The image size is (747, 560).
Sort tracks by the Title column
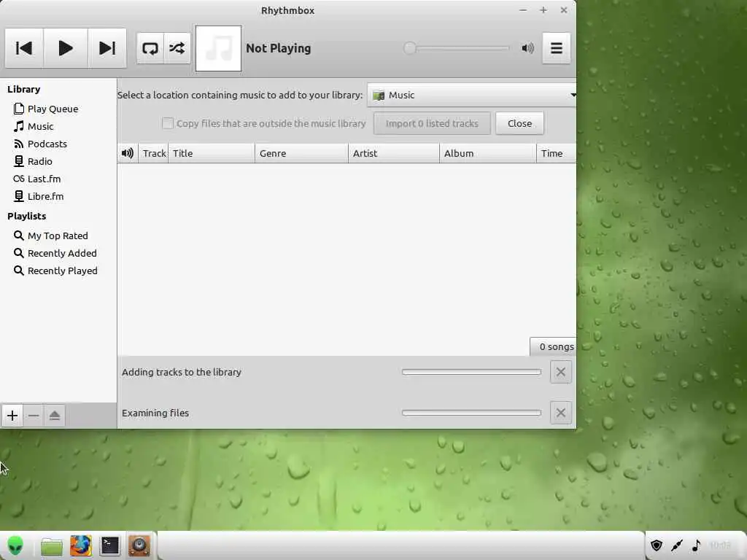coord(212,153)
